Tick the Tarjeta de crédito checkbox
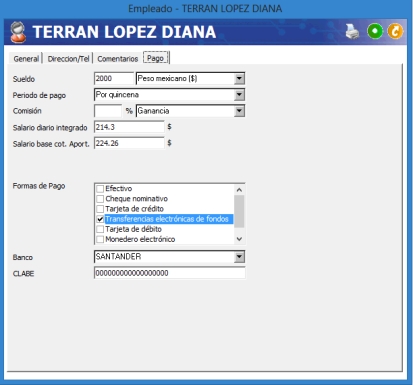Viewport: 413px width, 385px height. pos(100,209)
